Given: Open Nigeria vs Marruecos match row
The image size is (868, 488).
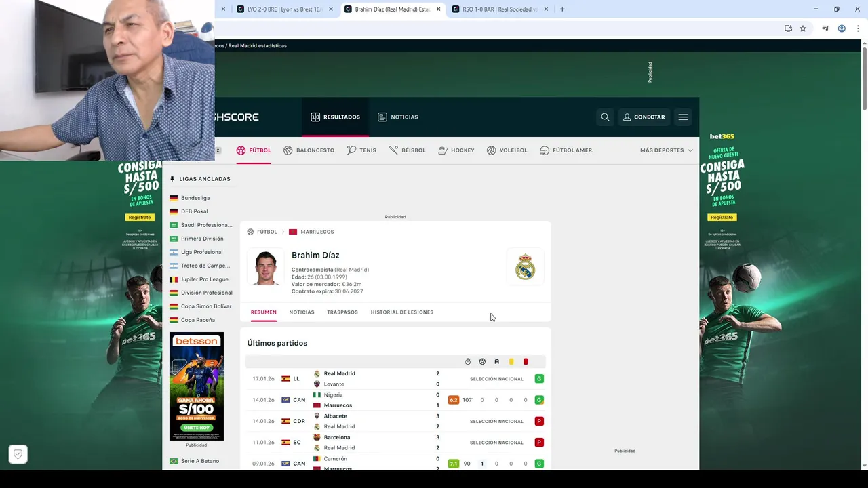Looking at the screenshot, I should click(x=395, y=400).
